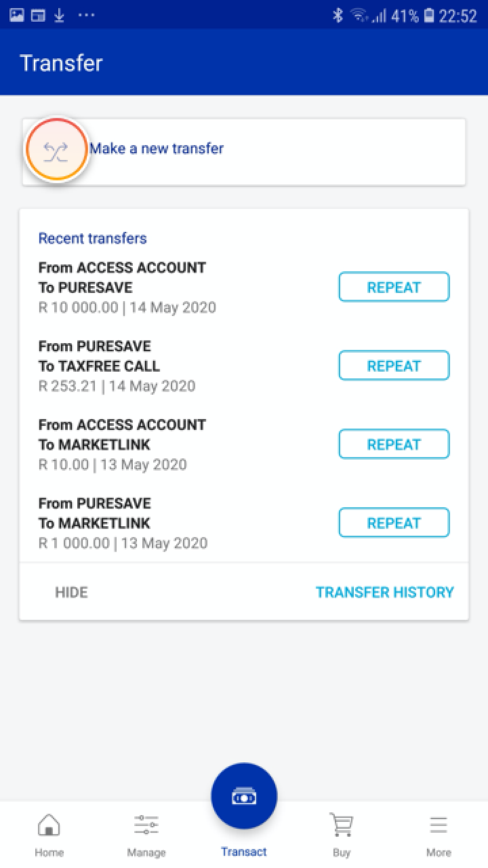Open the Manage sliders icon

point(146,825)
